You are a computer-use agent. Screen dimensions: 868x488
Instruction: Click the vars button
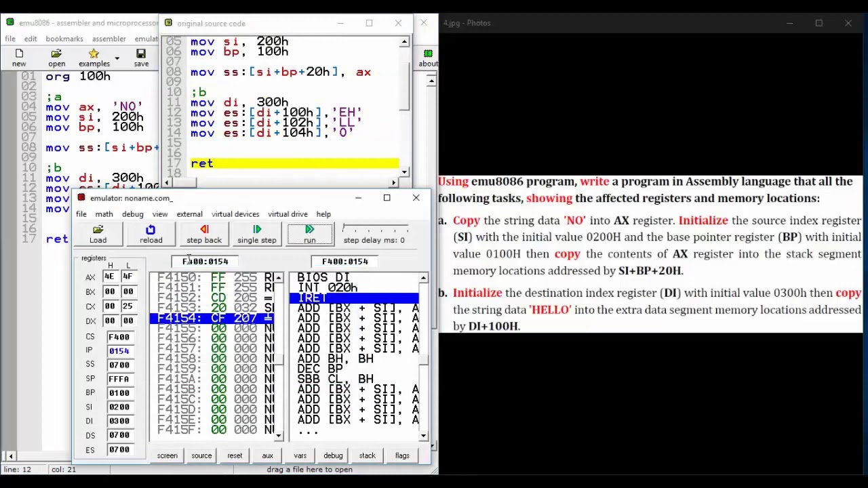coord(300,455)
